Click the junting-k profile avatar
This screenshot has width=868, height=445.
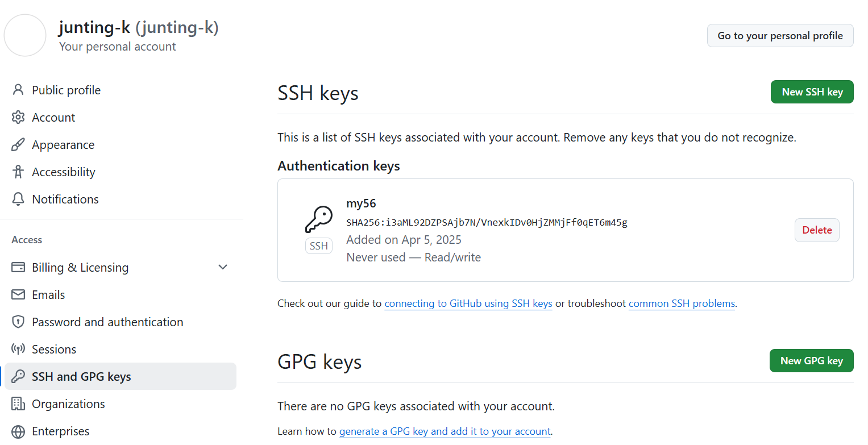tap(25, 35)
